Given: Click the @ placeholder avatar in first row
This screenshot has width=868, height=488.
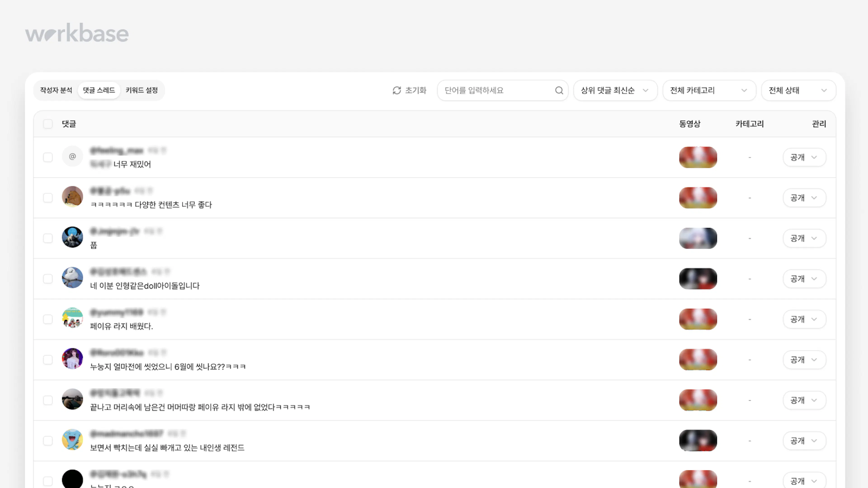Looking at the screenshot, I should pos(72,157).
